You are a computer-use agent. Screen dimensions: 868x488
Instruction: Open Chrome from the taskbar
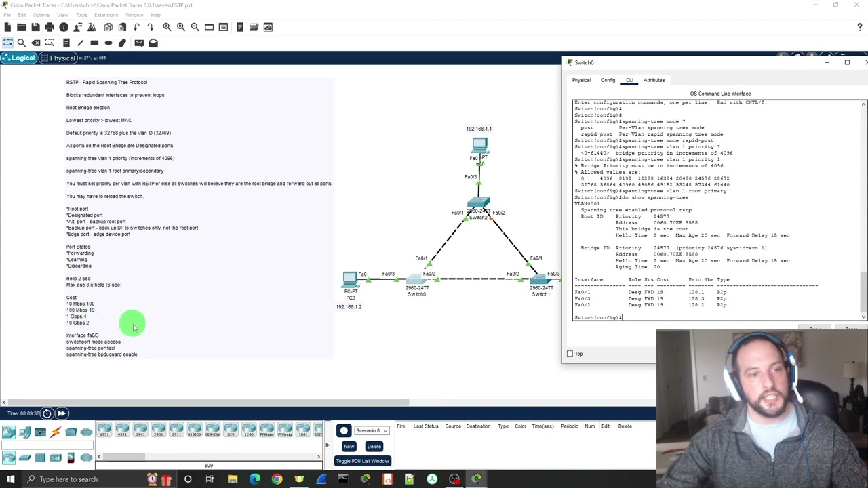click(277, 479)
